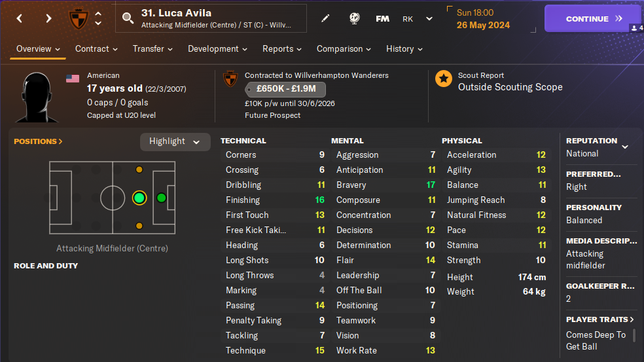
Task: Click the FM logo icon
Action: (x=382, y=19)
